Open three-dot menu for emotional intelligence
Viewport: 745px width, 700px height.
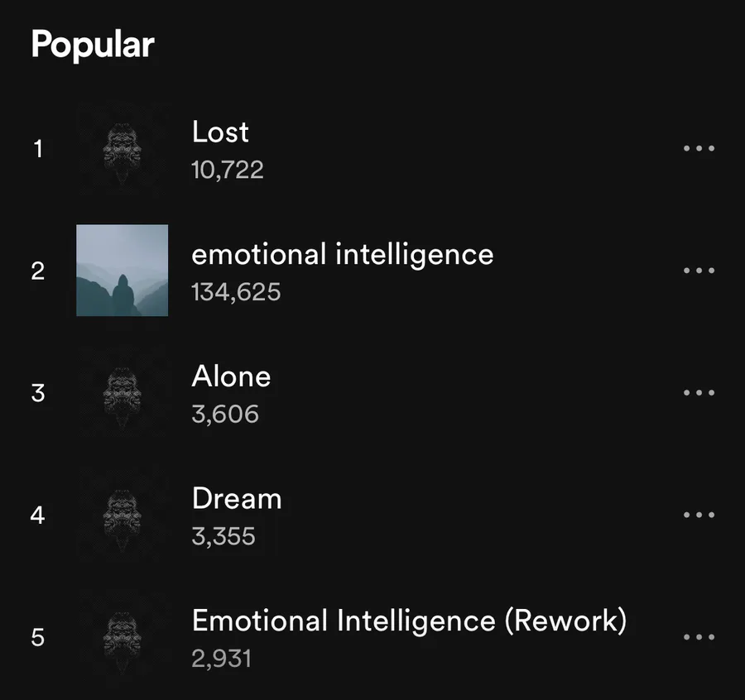[699, 271]
